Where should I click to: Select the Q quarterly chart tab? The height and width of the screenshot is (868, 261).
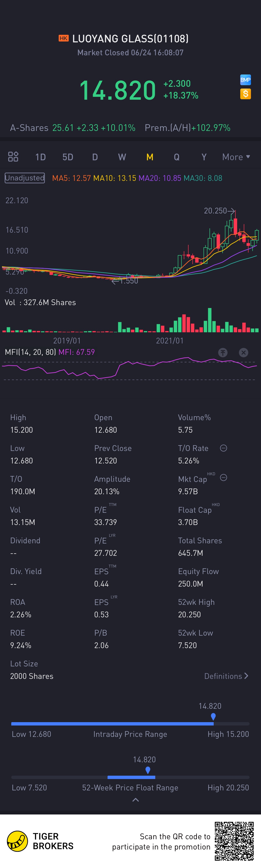[177, 157]
